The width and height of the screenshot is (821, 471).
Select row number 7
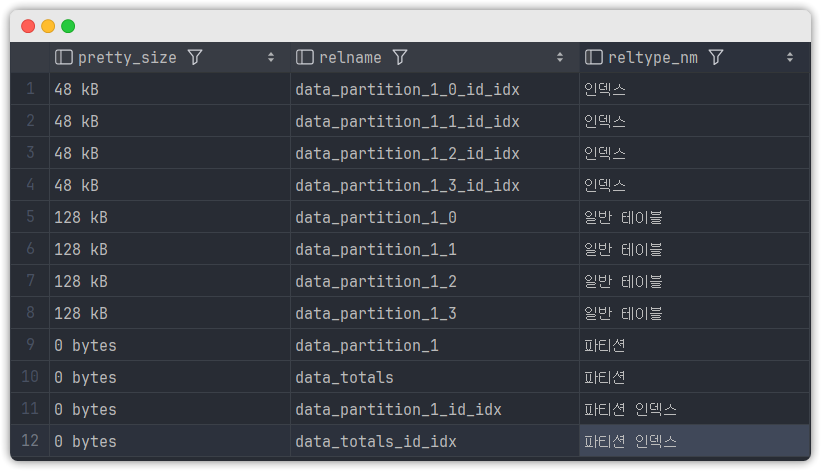tap(30, 281)
